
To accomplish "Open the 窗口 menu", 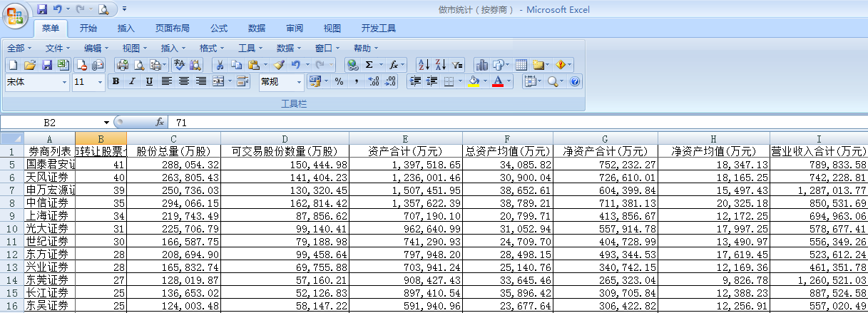I will point(327,48).
